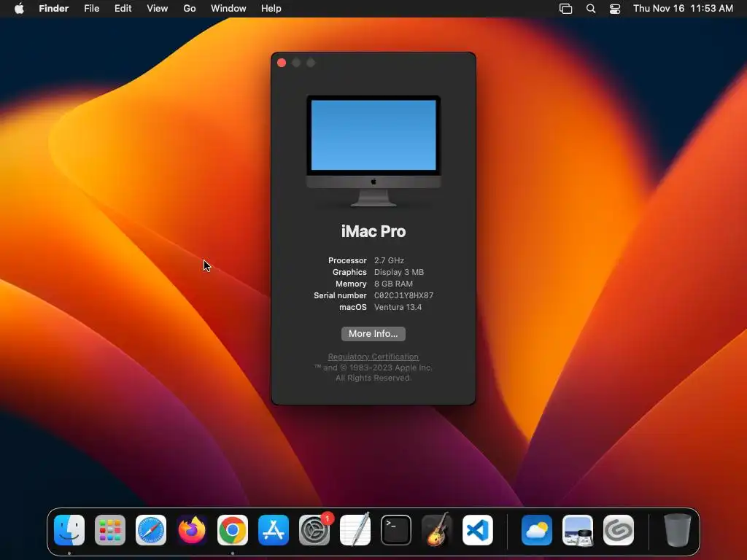Click the More Info... button
This screenshot has width=747, height=560.
tap(373, 334)
